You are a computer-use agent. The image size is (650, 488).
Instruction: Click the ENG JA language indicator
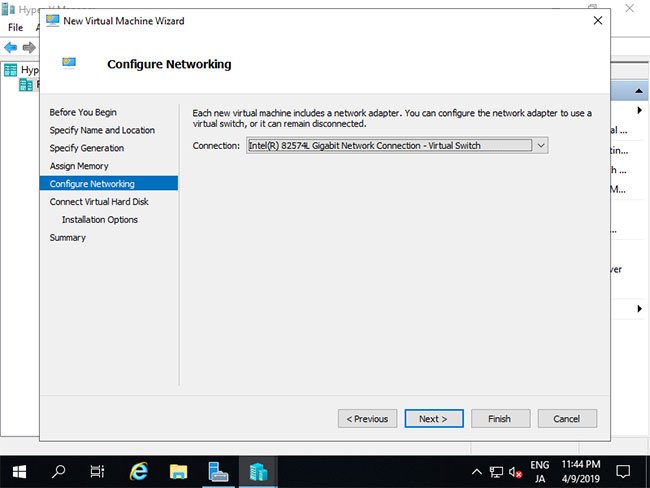click(x=540, y=472)
